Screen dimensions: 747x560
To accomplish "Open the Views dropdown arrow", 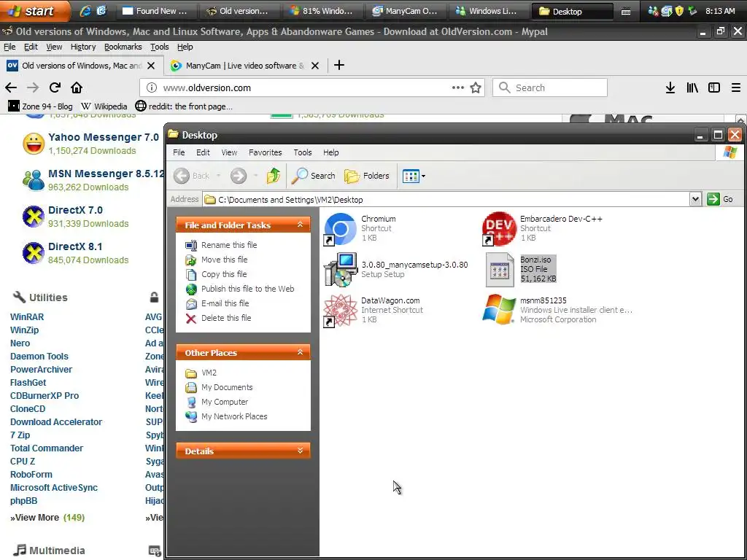I will click(423, 176).
